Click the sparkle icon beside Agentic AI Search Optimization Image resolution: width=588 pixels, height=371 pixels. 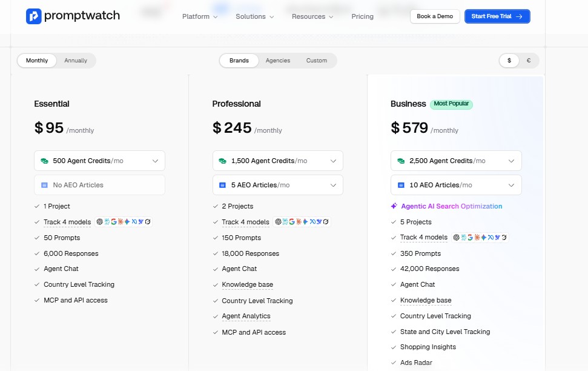[394, 206]
